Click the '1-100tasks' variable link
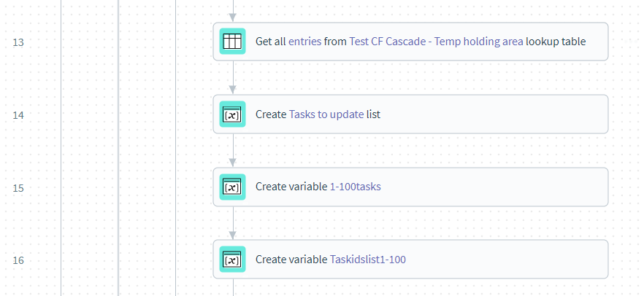Screen dimensions: 644x296 355,187
